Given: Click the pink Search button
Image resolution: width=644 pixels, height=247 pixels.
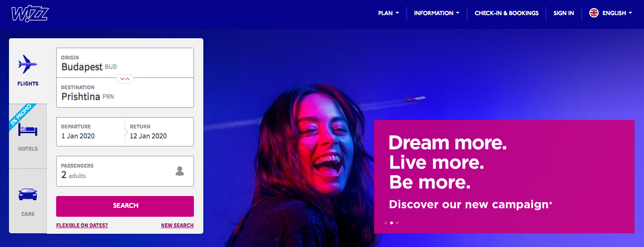Looking at the screenshot, I should tap(125, 206).
